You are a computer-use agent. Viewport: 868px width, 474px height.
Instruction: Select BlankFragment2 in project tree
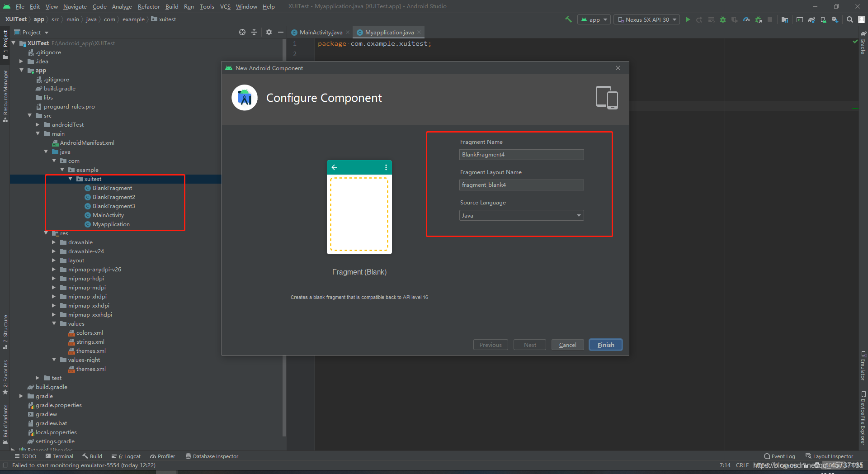[x=114, y=197]
